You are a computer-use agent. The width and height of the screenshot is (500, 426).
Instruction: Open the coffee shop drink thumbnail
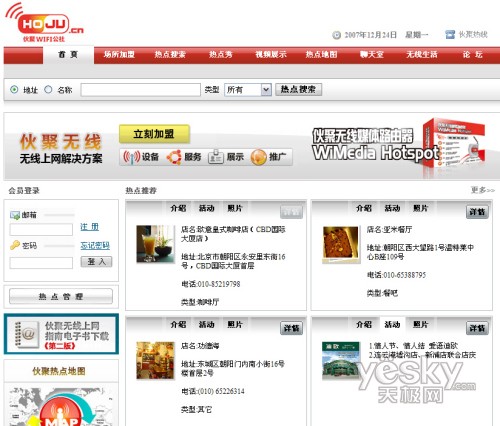(x=155, y=244)
